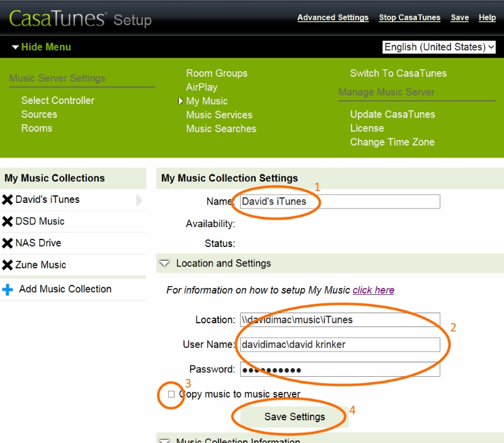This screenshot has height=443, width=504.
Task: Remove Zune Music with its X icon
Action: 8,265
